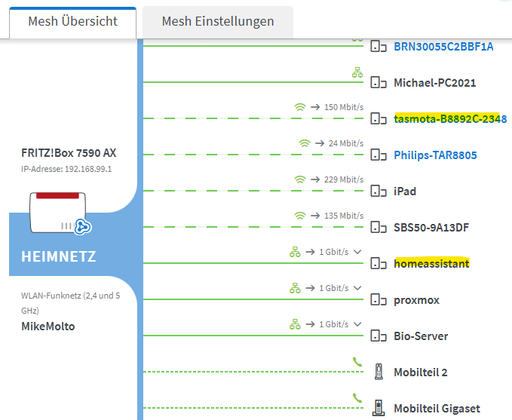The image size is (512, 420).
Task: Click the MikeMolto network name
Action: tap(48, 326)
